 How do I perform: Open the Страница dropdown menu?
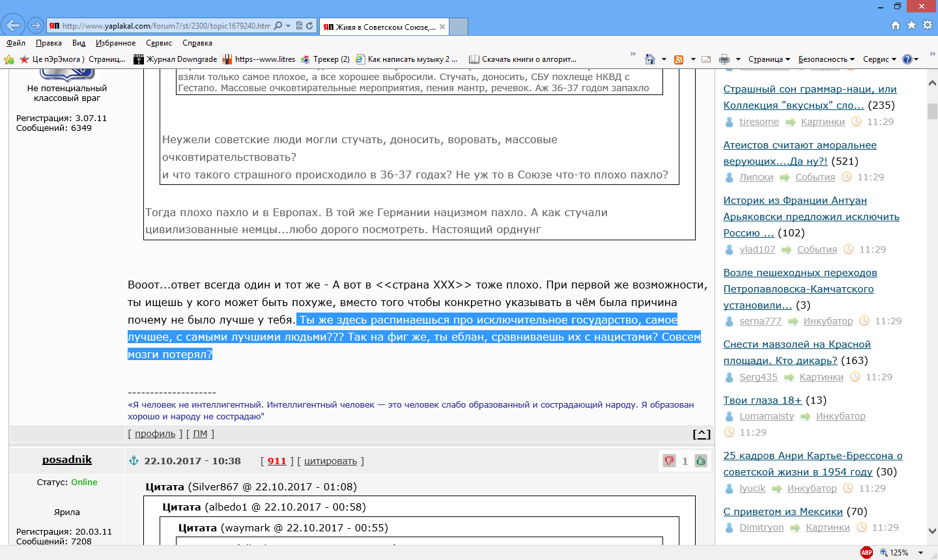pyautogui.click(x=769, y=59)
